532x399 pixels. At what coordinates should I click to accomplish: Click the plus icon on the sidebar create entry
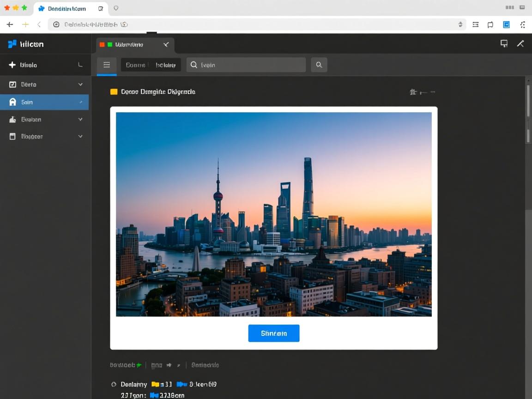[11, 65]
